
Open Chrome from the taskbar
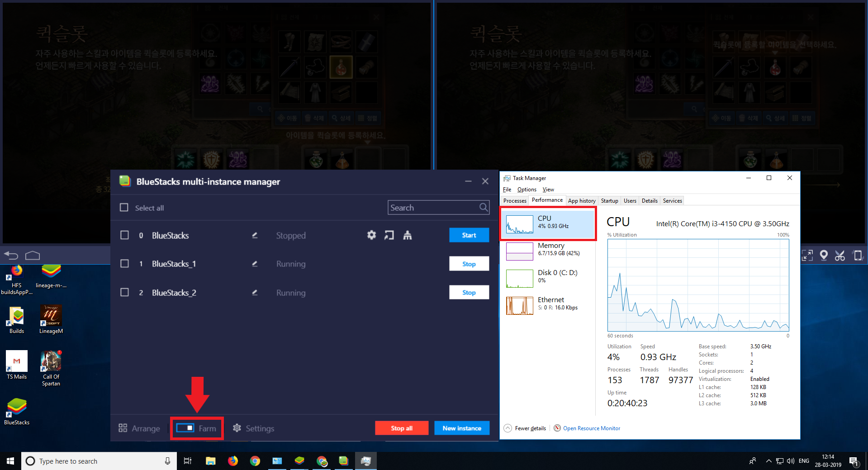pos(255,461)
